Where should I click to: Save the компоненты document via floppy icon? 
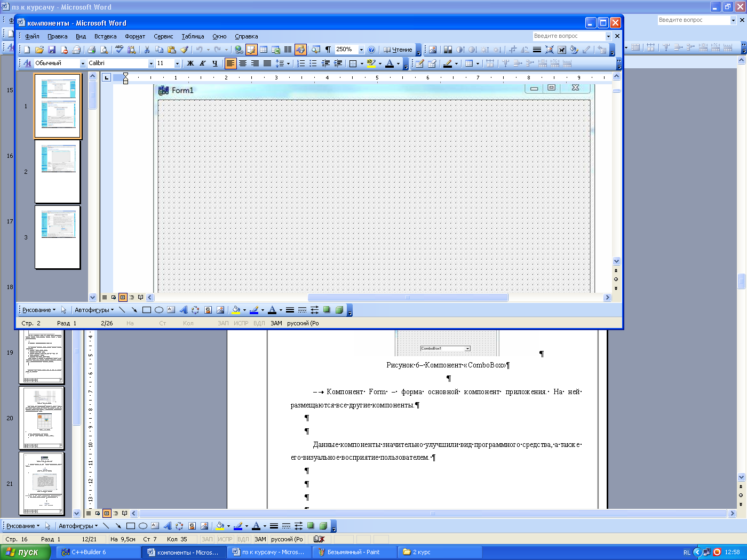coord(52,50)
